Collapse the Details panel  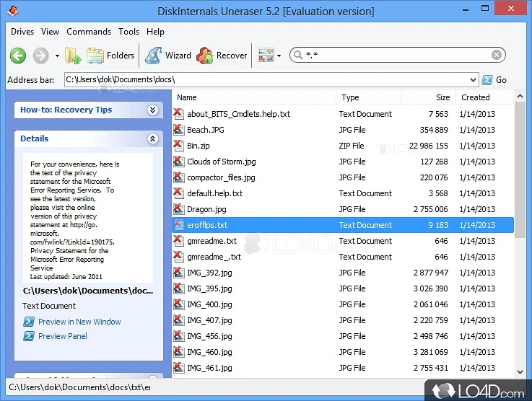pyautogui.click(x=152, y=138)
